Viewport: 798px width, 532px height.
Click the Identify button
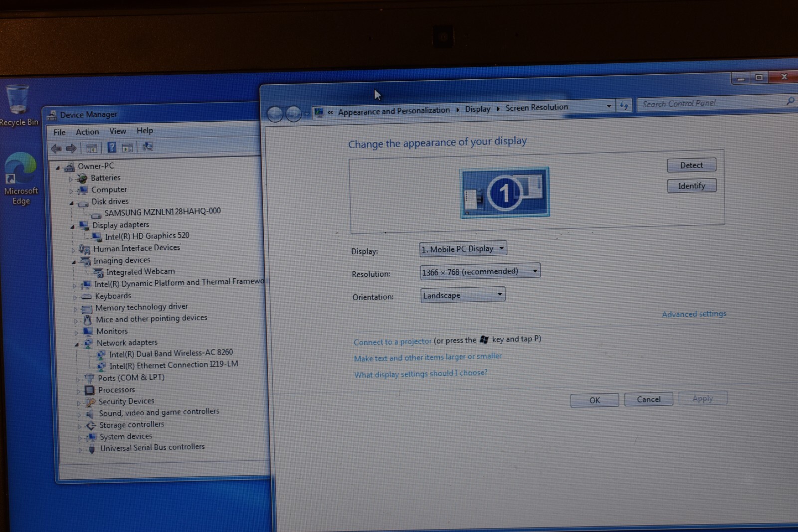pos(692,185)
